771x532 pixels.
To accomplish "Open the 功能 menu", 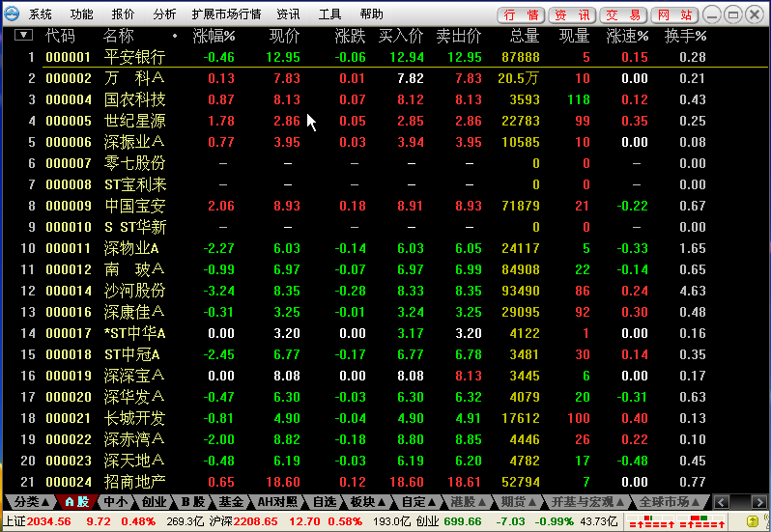I will [81, 14].
